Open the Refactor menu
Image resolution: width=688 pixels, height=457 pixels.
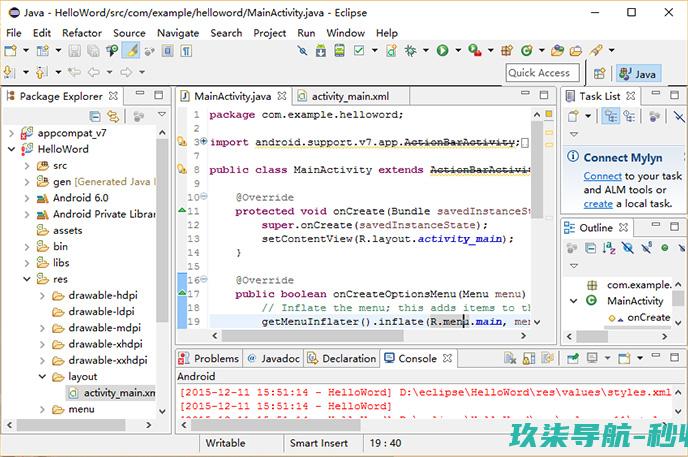pos(82,33)
